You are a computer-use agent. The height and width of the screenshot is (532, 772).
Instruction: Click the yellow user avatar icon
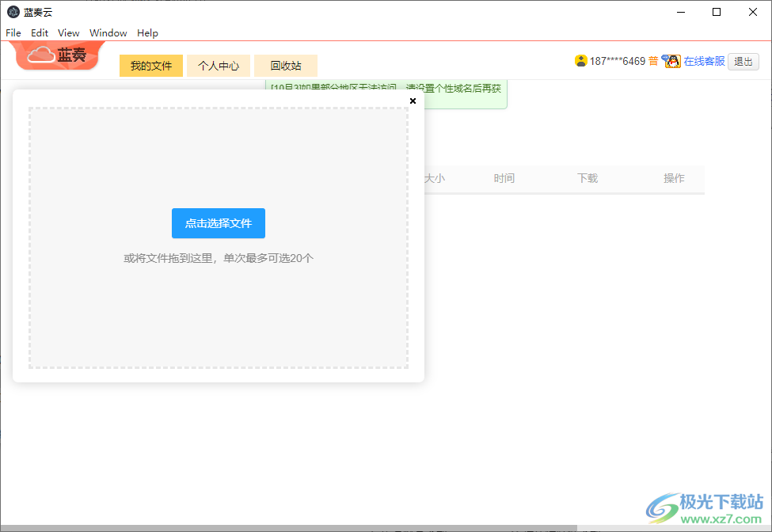(581, 61)
